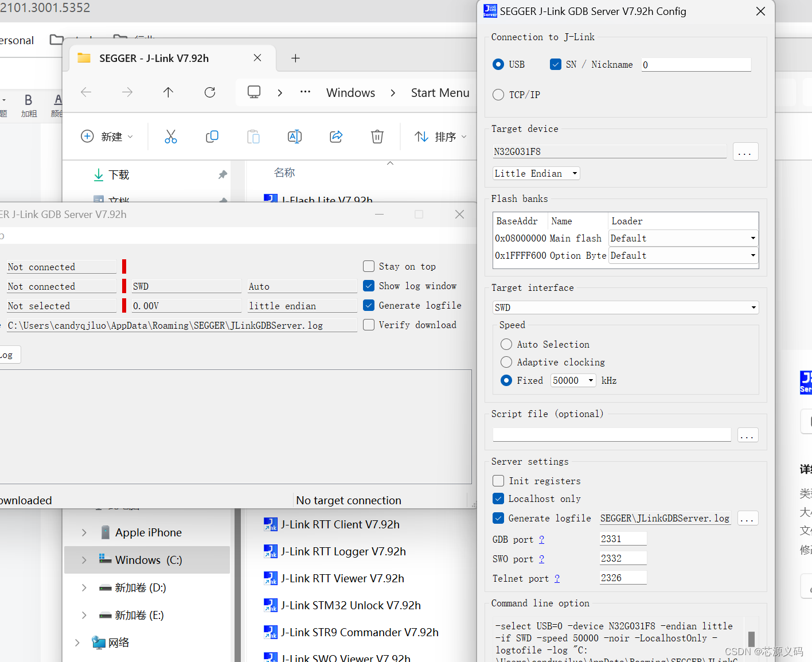Click the cut scissors icon in Explorer
The image size is (812, 662).
171,137
